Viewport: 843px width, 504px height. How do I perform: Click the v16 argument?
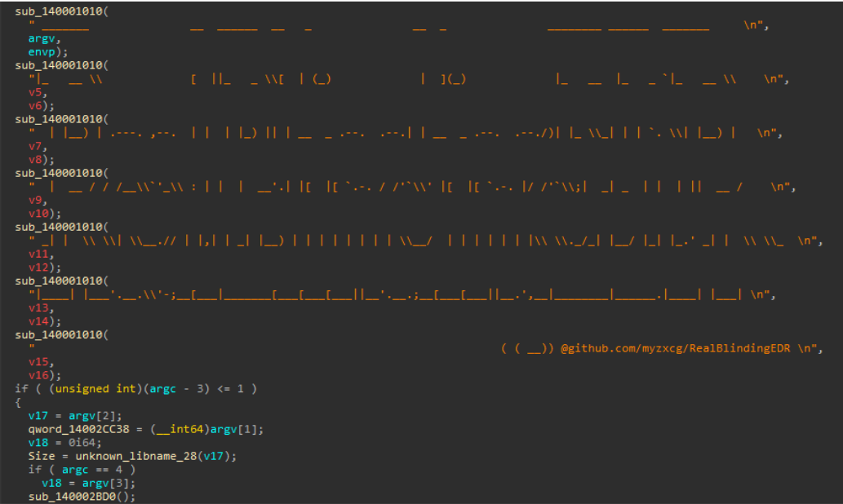point(38,374)
